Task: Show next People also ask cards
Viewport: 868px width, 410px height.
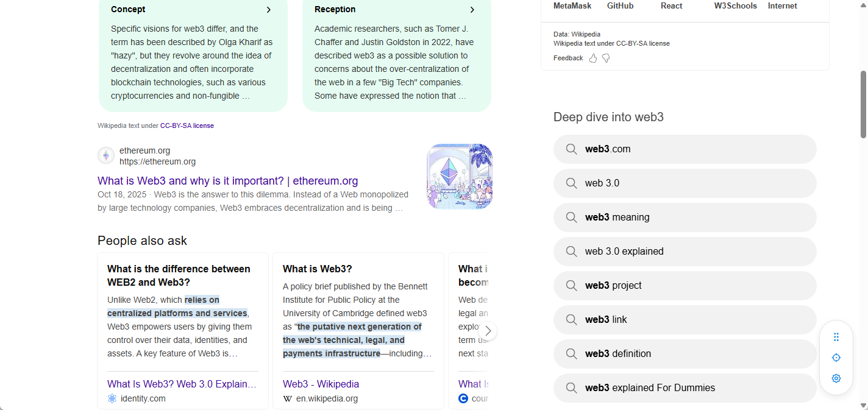Action: (x=488, y=331)
